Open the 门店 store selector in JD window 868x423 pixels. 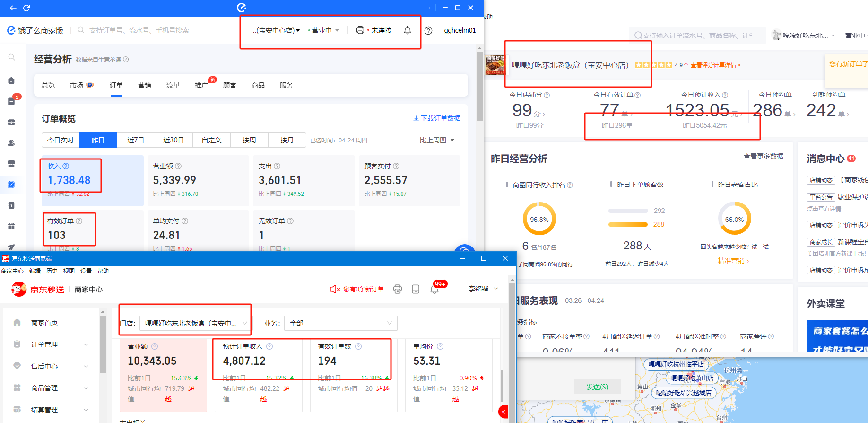tap(196, 323)
